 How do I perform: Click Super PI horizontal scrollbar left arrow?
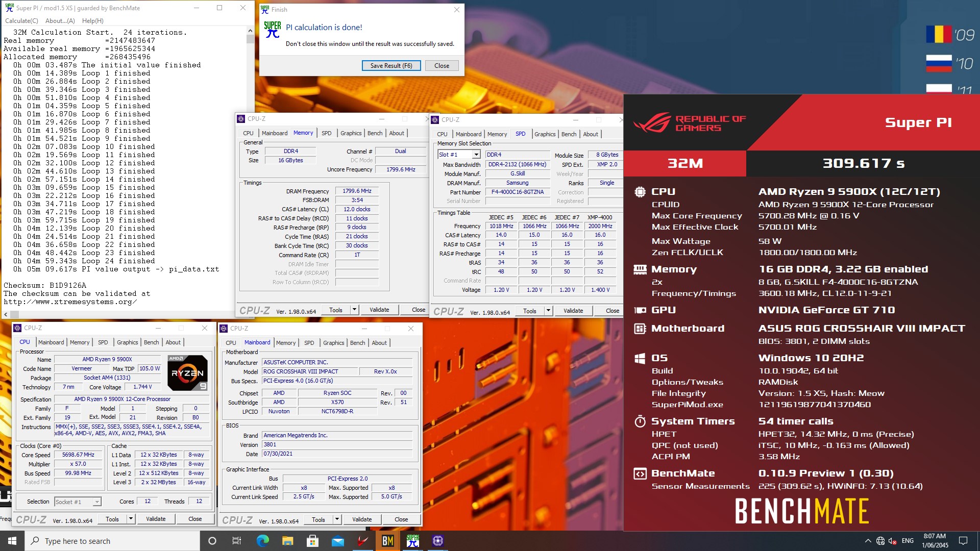6,315
